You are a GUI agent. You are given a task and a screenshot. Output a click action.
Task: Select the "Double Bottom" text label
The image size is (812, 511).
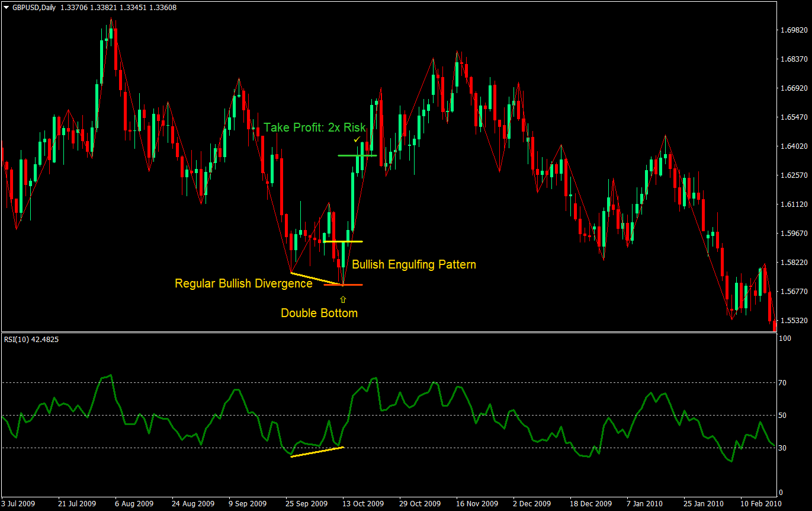click(319, 313)
